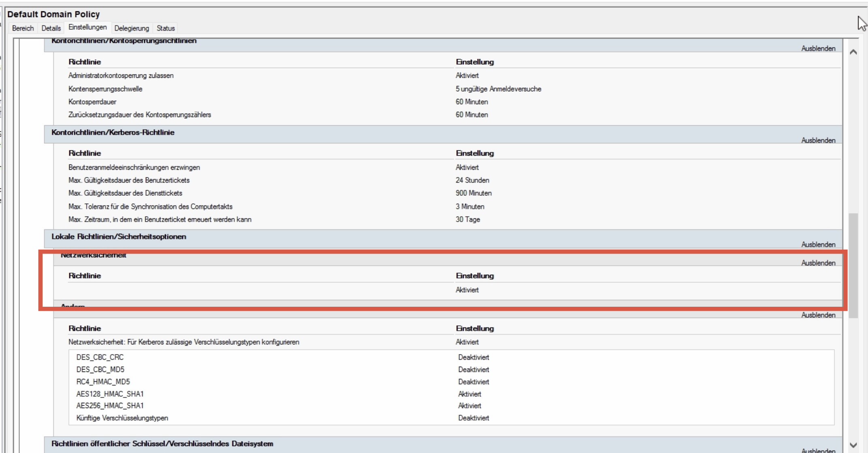Select the AES256_HMAC_SHA1 encryption entry

110,406
